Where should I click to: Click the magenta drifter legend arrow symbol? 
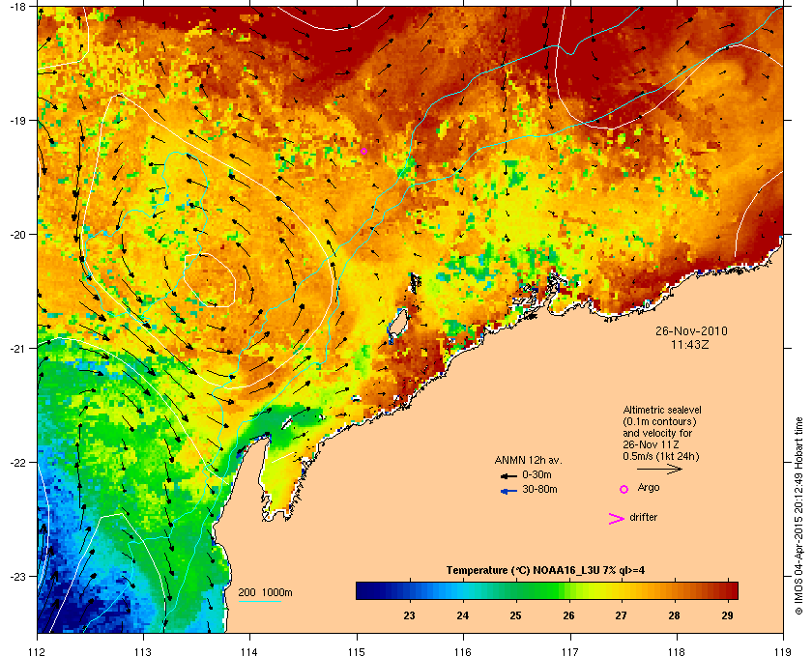pyautogui.click(x=617, y=519)
